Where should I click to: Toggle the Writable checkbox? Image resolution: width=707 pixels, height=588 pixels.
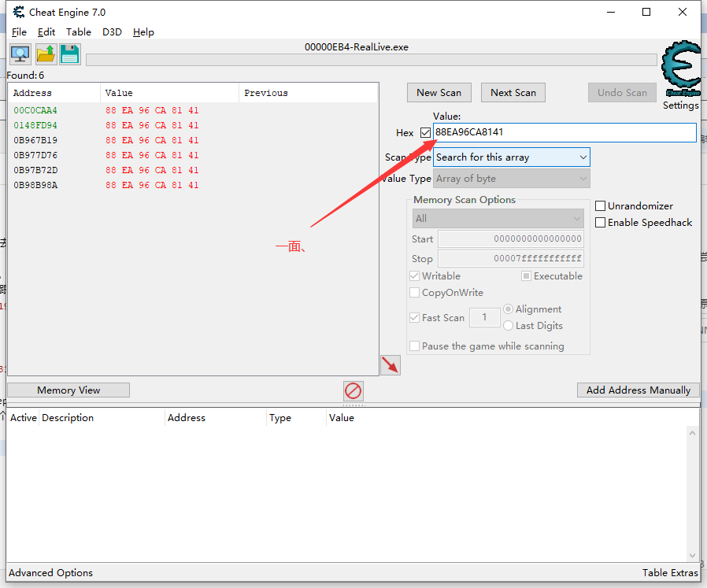[x=414, y=276]
